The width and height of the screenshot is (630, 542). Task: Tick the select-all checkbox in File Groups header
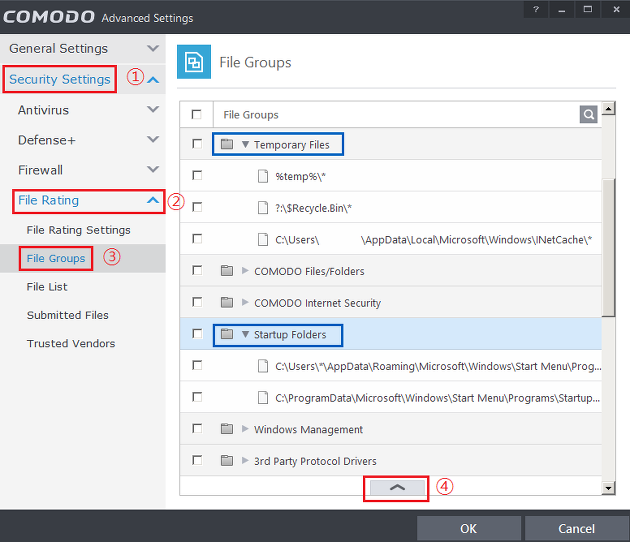tap(196, 115)
